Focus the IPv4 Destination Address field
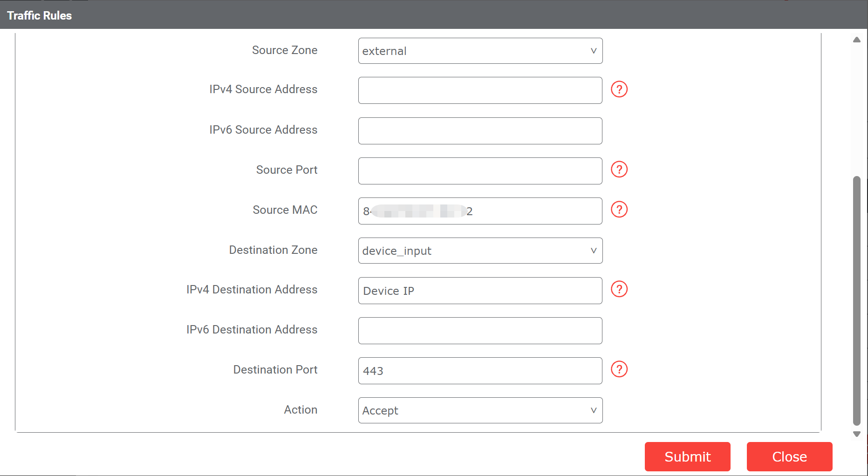868x476 pixels. pyautogui.click(x=480, y=291)
